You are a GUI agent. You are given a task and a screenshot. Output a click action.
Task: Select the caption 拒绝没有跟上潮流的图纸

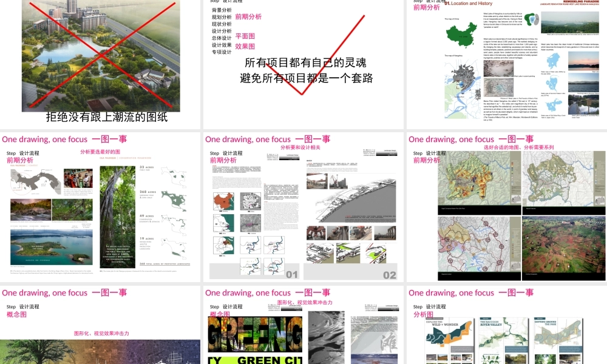(107, 118)
